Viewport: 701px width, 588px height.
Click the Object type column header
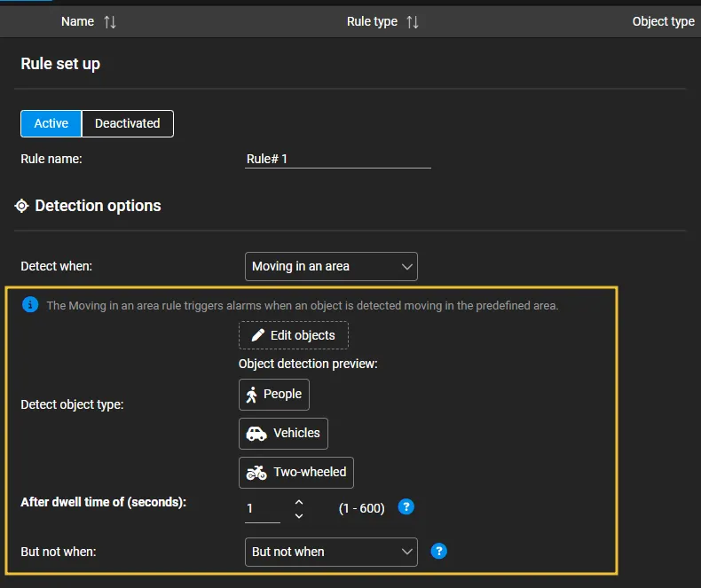(664, 21)
